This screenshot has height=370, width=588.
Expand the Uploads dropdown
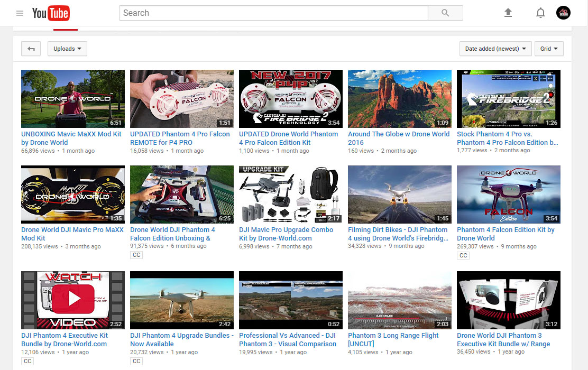tap(67, 49)
